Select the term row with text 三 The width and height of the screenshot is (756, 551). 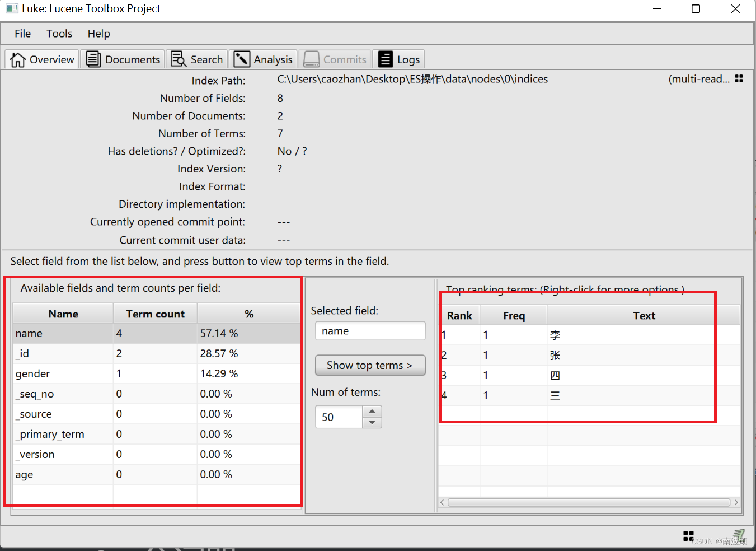click(589, 395)
